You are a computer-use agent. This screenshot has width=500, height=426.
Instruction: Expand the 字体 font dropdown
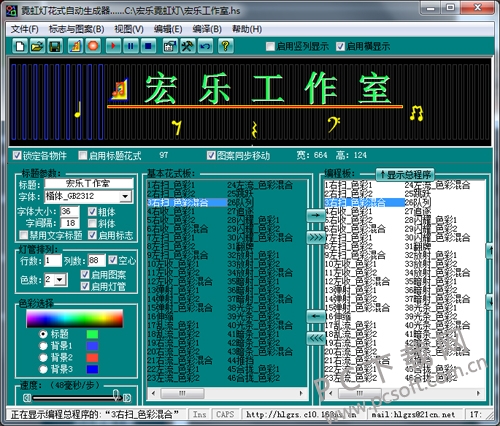pyautogui.click(x=125, y=196)
